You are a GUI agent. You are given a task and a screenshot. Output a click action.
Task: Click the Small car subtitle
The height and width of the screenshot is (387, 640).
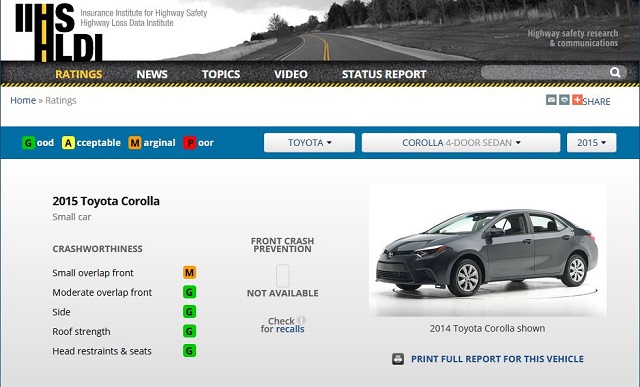71,217
